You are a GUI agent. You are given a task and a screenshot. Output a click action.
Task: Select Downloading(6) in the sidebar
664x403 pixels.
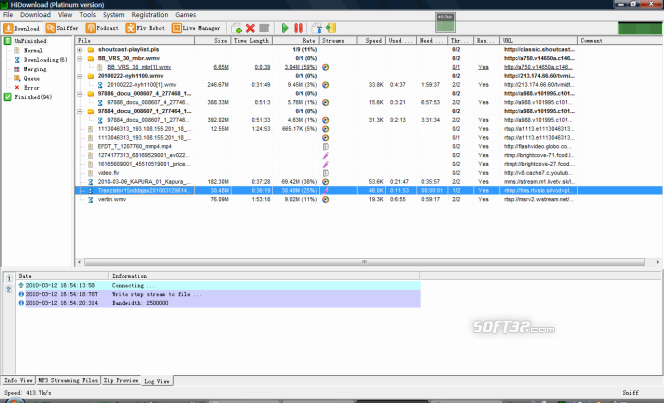click(x=45, y=60)
